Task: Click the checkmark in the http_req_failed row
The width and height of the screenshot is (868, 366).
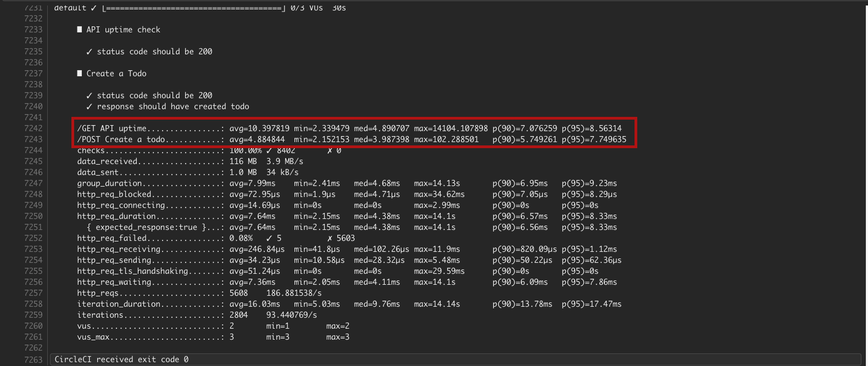Action: tap(269, 238)
